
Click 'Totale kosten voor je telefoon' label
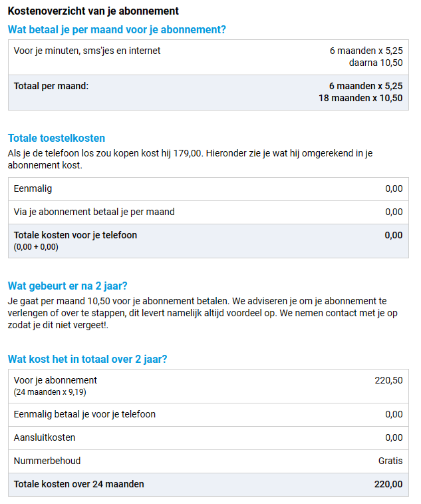75,235
